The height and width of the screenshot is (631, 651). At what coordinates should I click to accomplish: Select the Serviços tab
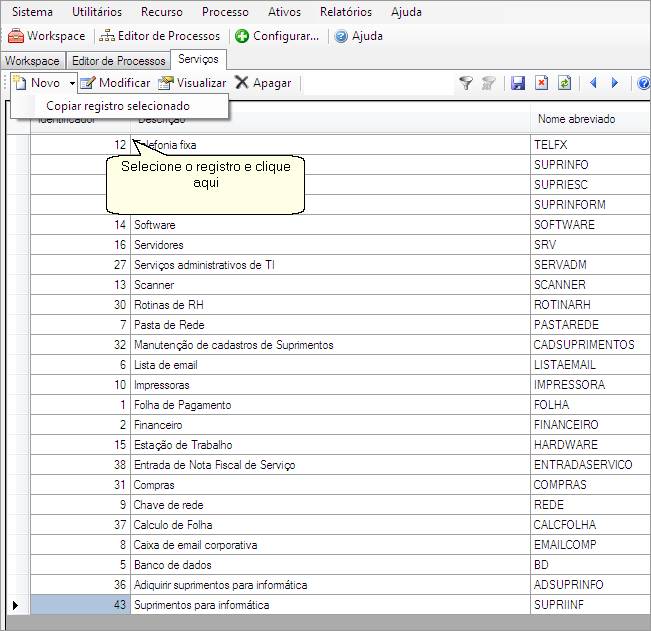198,59
